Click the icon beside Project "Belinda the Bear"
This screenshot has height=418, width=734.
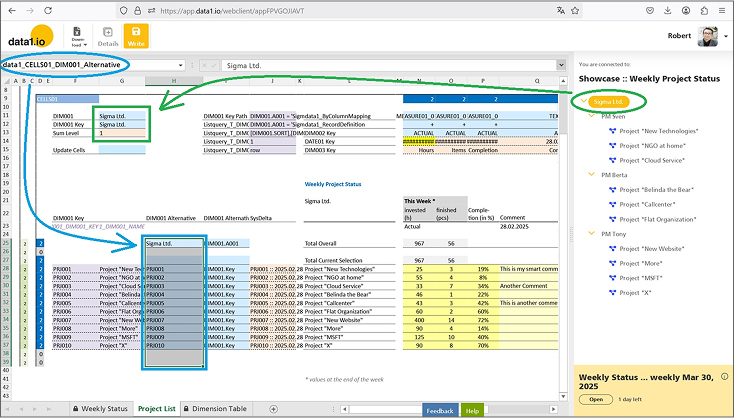(612, 190)
